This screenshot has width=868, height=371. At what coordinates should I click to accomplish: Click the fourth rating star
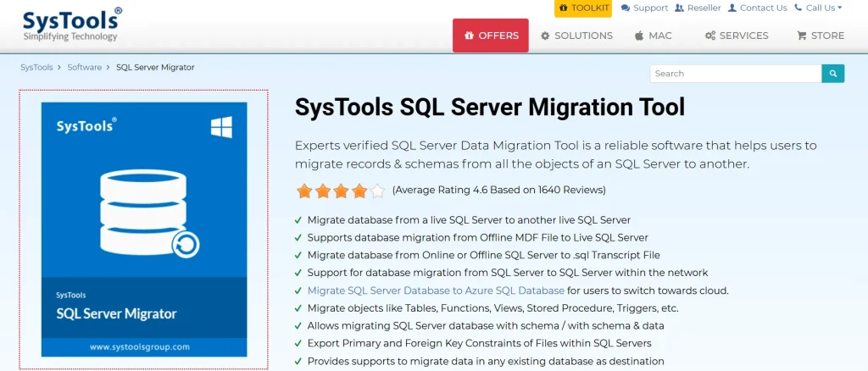[x=359, y=191]
